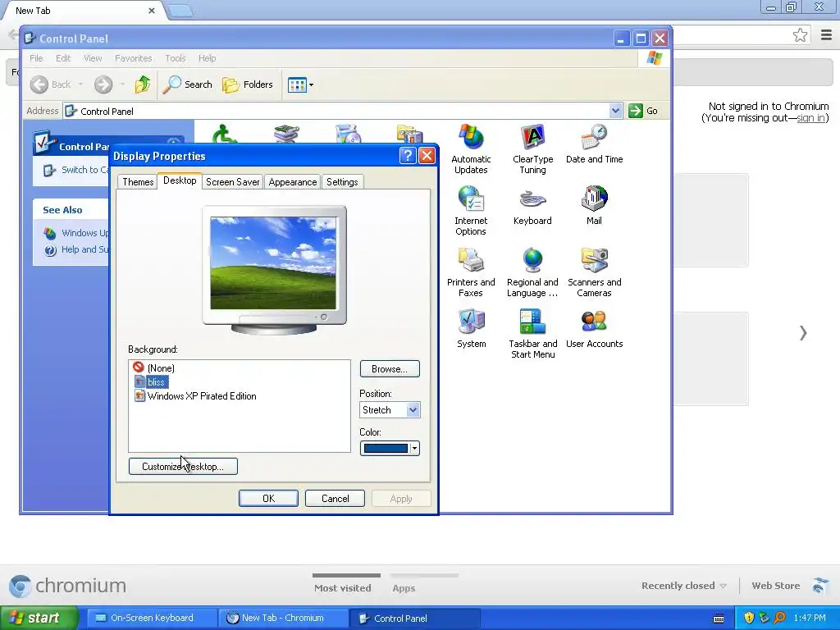Select the Most visited section

click(343, 587)
